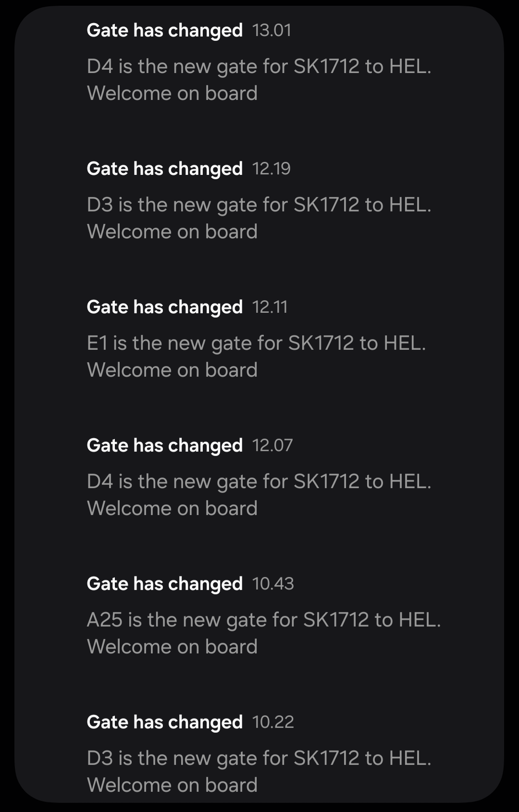The image size is (519, 812).
Task: Open 'Gate has changed' title beside 12.07
Action: coord(164,445)
